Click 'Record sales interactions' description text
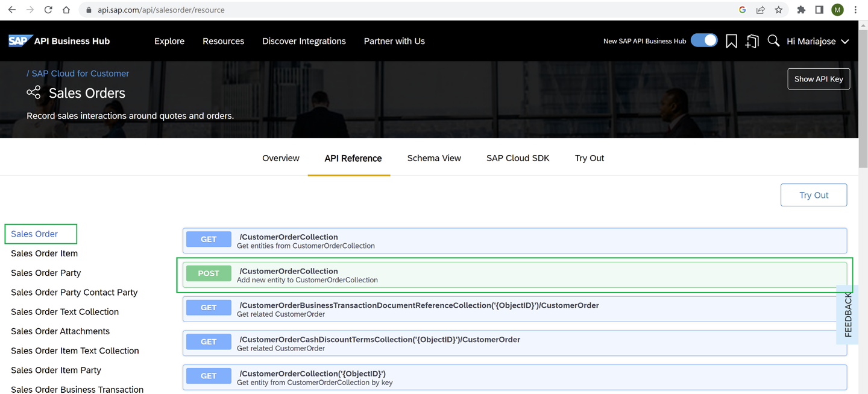This screenshot has width=868, height=394. 130,116
